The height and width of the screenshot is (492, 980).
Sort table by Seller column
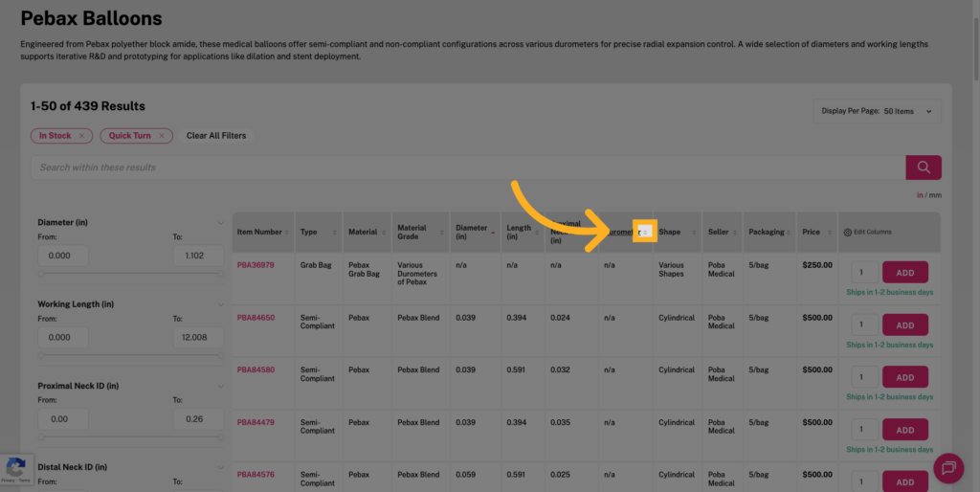pyautogui.click(x=734, y=232)
